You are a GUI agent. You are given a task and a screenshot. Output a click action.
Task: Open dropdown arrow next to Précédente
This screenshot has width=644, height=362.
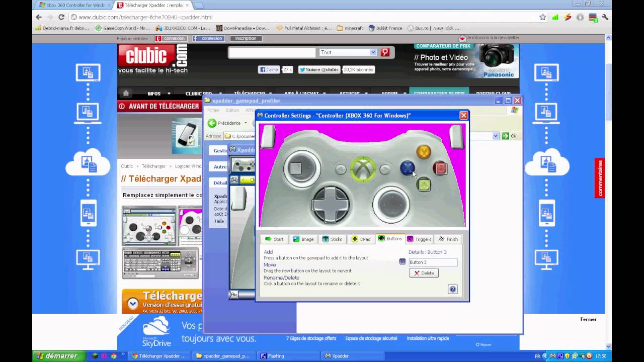click(x=246, y=123)
